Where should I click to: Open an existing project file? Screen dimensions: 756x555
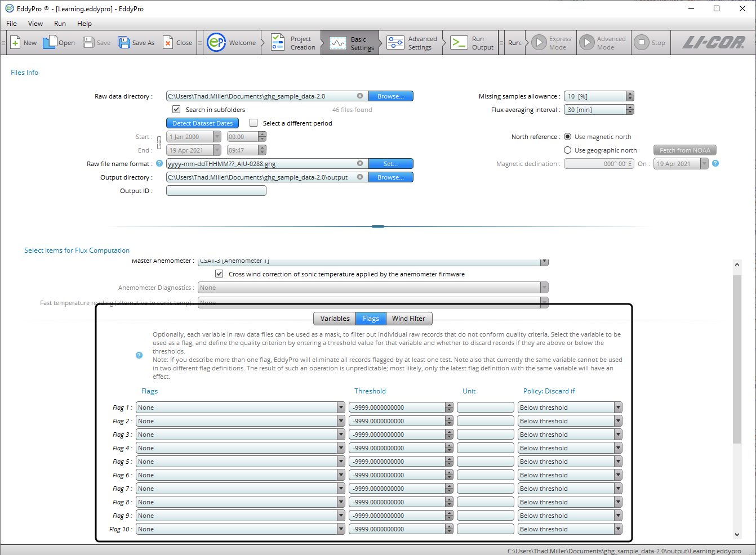[59, 43]
